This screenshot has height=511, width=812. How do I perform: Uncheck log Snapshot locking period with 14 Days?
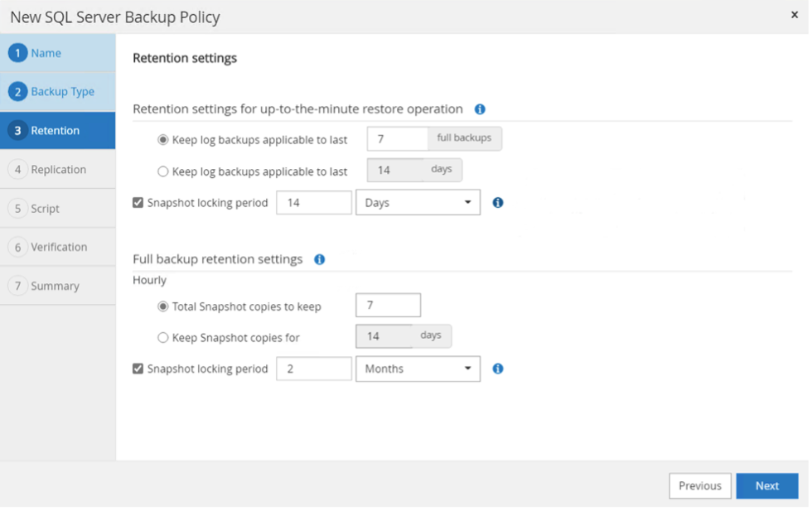pos(138,202)
